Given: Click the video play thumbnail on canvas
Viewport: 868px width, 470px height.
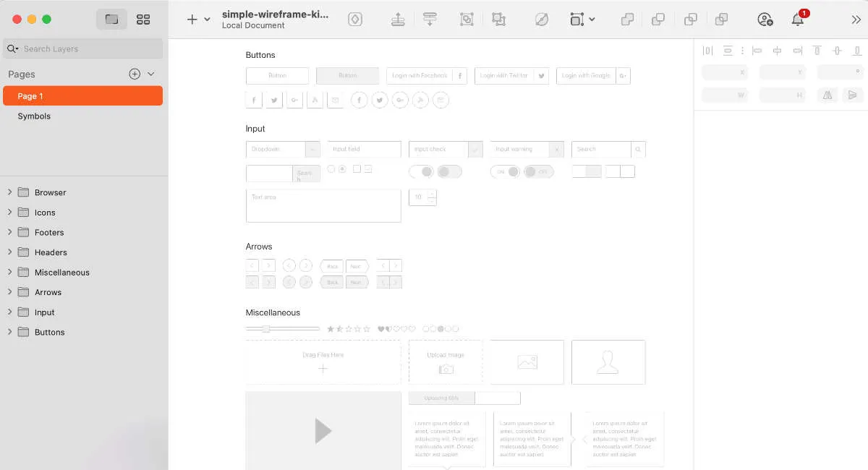Looking at the screenshot, I should [323, 431].
